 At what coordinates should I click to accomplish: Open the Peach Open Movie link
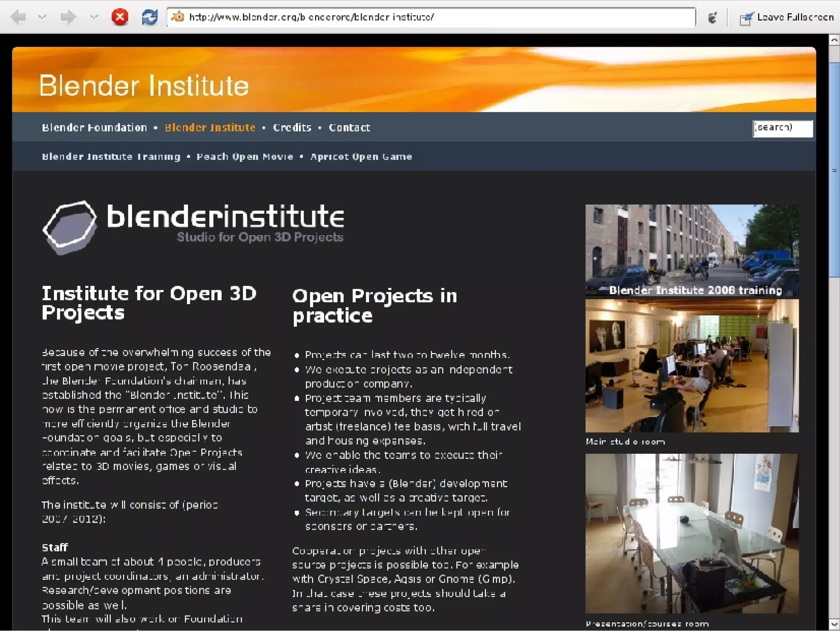point(245,157)
